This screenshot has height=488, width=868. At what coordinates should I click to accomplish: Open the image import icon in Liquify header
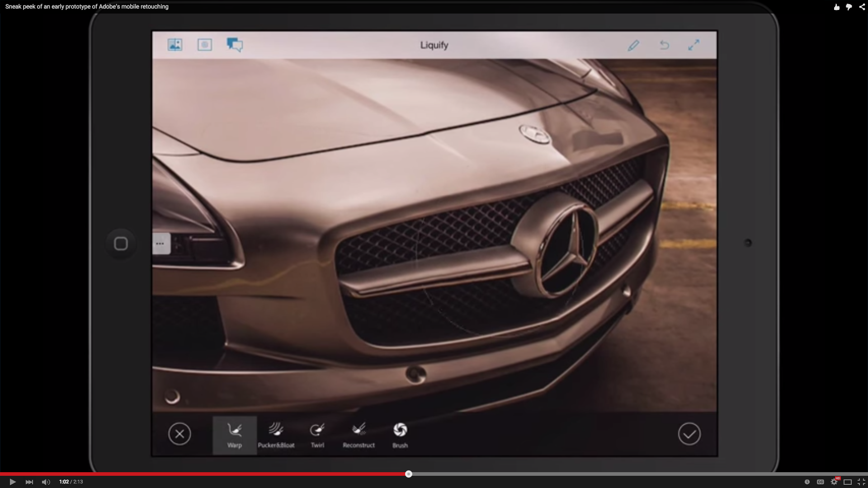coord(175,45)
